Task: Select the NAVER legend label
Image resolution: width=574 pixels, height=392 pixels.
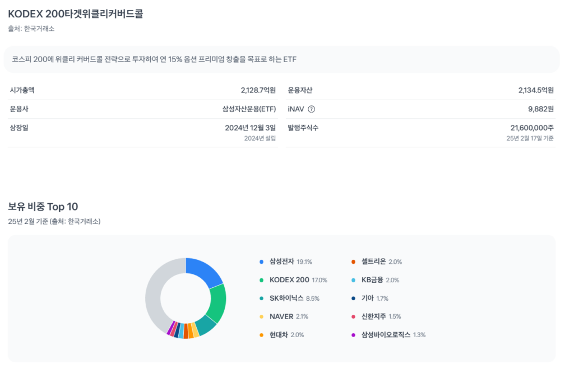Action: (281, 316)
